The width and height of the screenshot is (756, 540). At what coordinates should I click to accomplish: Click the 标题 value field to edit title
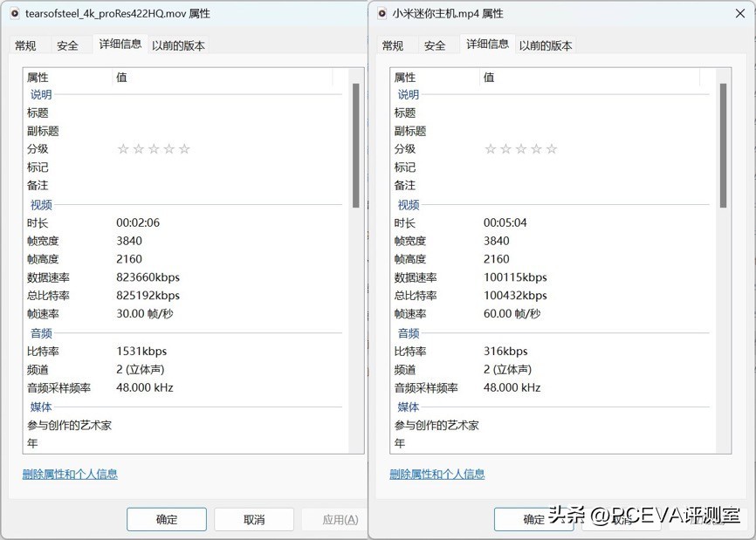175,112
